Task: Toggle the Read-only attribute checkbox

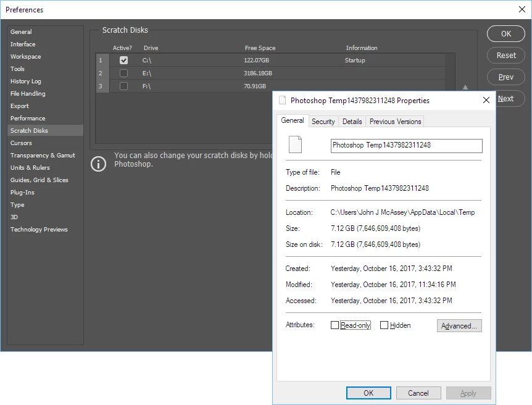Action: point(335,325)
